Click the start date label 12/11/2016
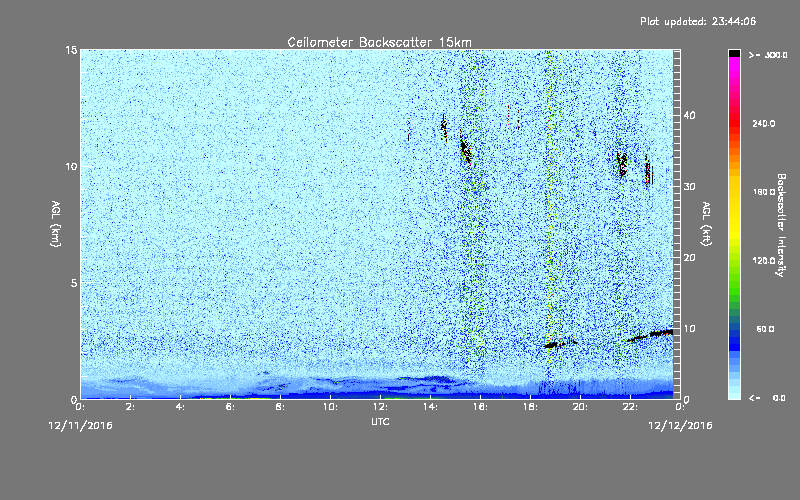 coord(81,426)
